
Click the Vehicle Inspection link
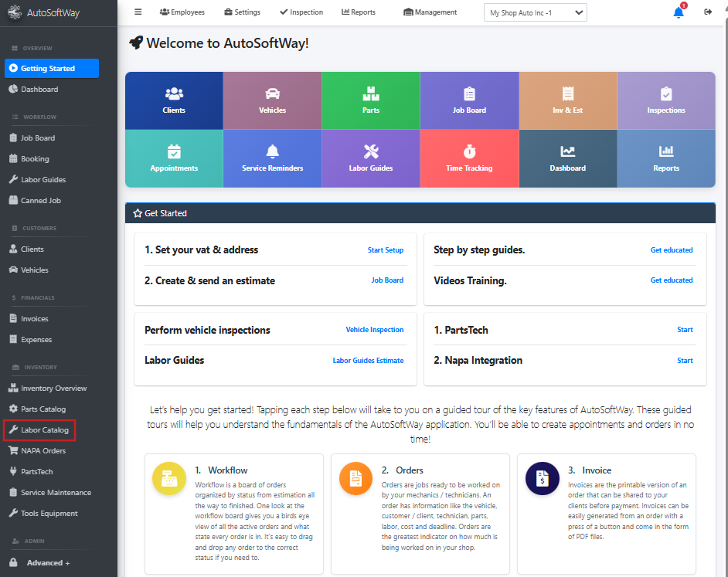click(374, 330)
